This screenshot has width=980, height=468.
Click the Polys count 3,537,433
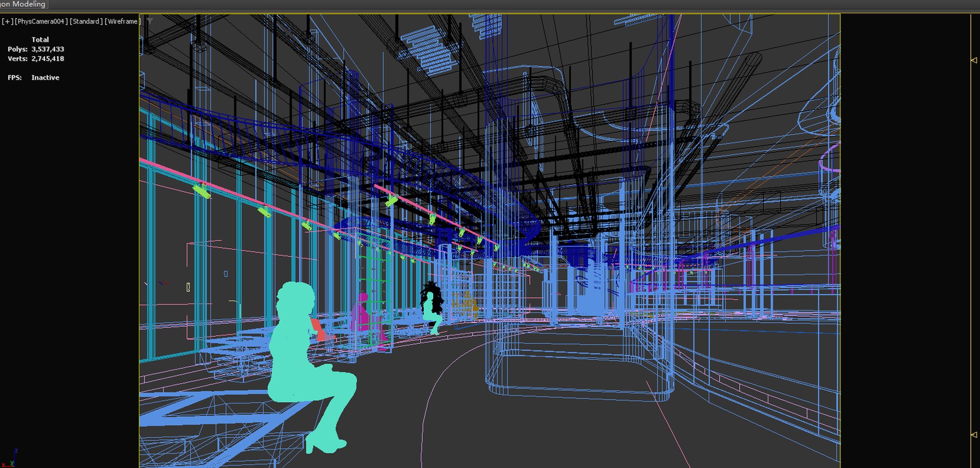point(47,49)
